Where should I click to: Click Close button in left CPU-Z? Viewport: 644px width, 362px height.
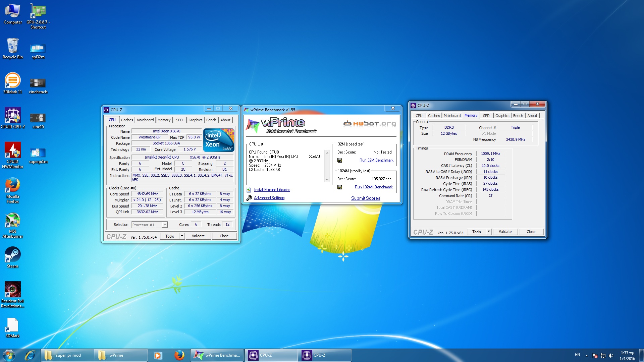224,236
